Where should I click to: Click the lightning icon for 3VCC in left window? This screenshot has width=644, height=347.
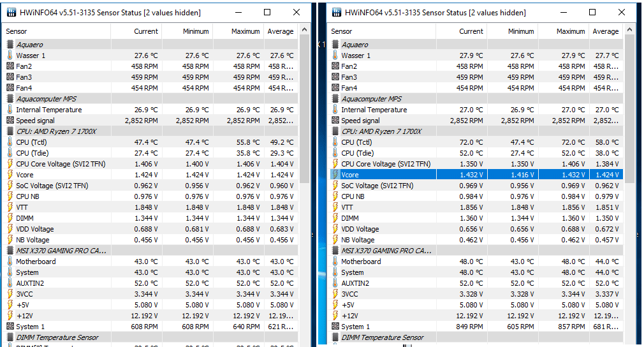[x=10, y=294]
